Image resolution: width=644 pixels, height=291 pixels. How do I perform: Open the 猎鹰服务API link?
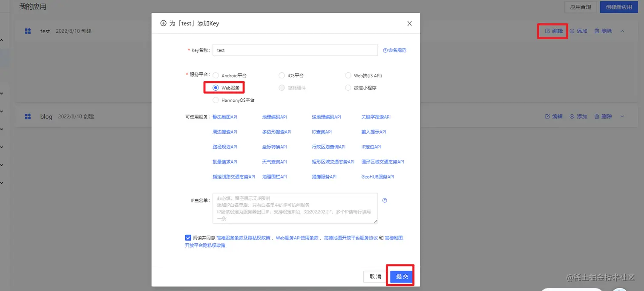(324, 177)
